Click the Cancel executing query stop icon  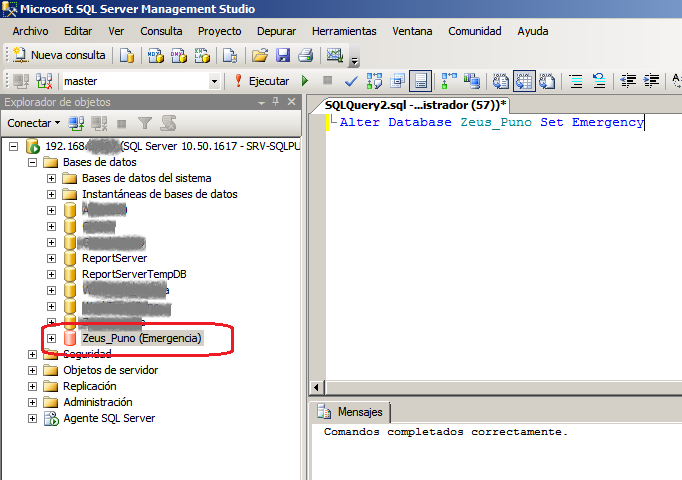point(328,80)
